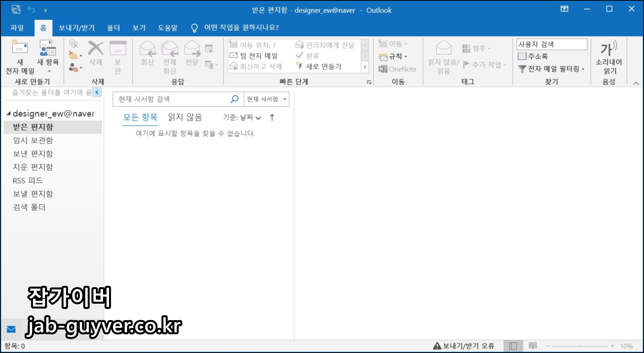This screenshot has height=353, width=644.
Task: Switch to reading view in status bar
Action: 533,346
